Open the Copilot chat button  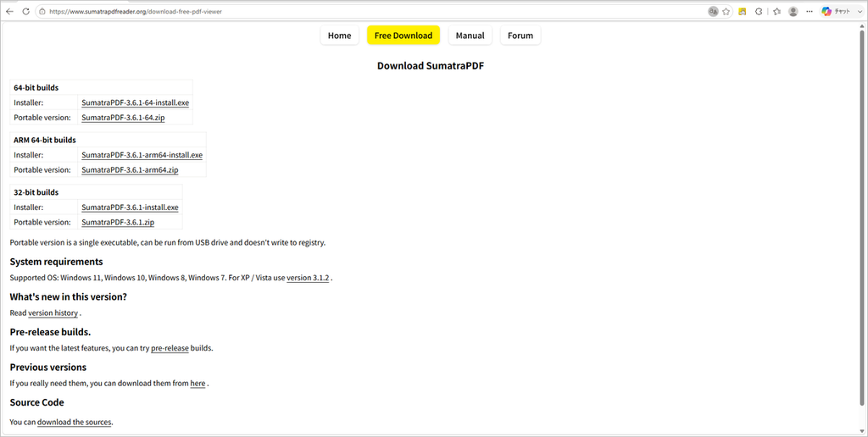tap(836, 11)
